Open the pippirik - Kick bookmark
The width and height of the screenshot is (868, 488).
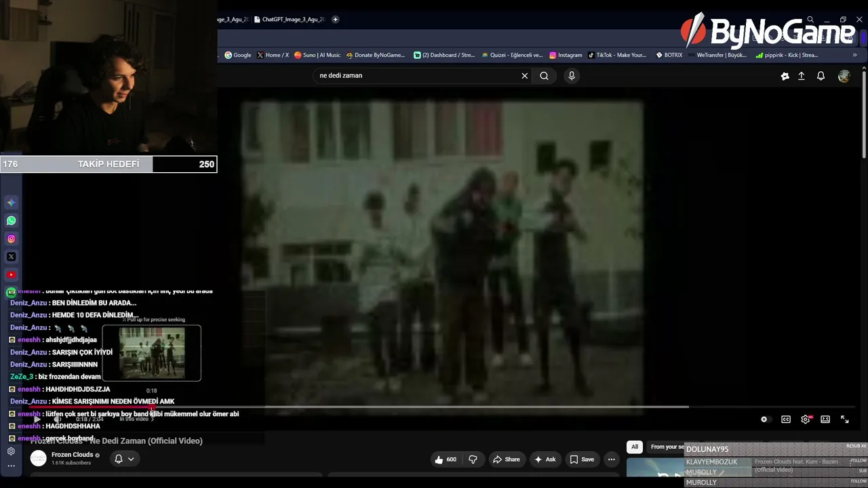click(x=786, y=56)
